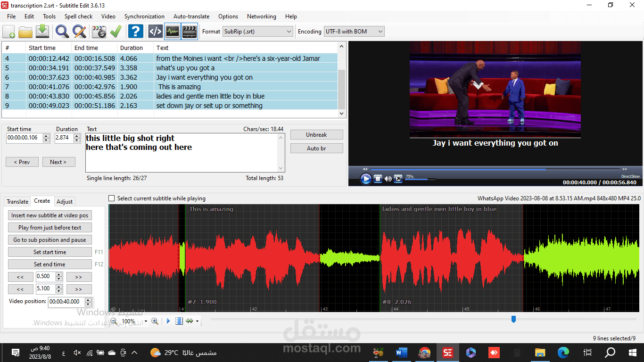This screenshot has height=362, width=644.
Task: Open File Explorer from the taskbar
Action: coord(540,352)
